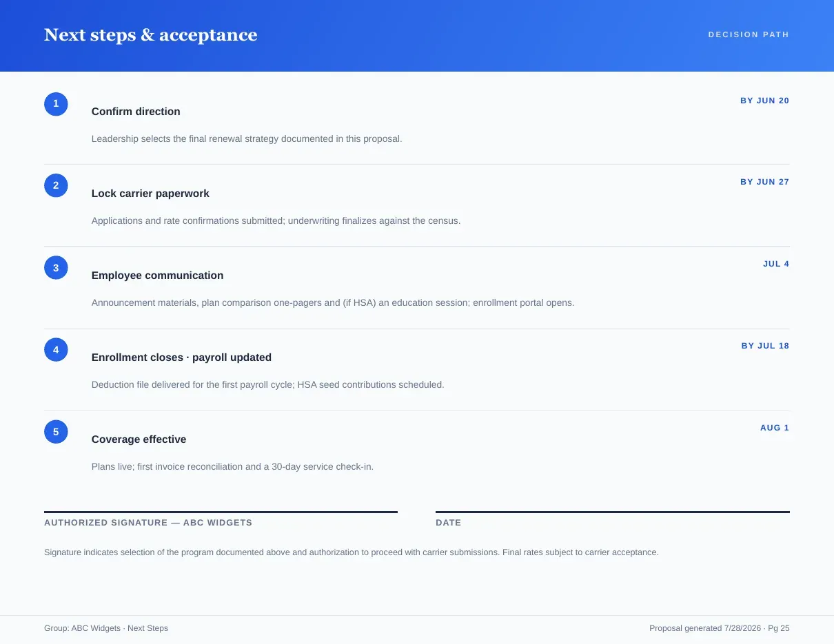Click the BY JUN 20 deadline label
Viewport: 834px width, 644px height.
pyautogui.click(x=764, y=101)
